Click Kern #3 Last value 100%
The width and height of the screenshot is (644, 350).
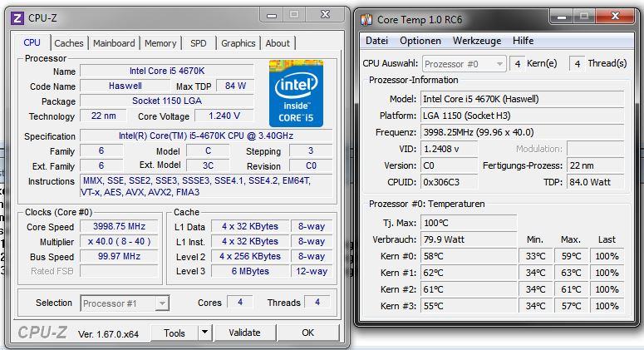coord(607,306)
